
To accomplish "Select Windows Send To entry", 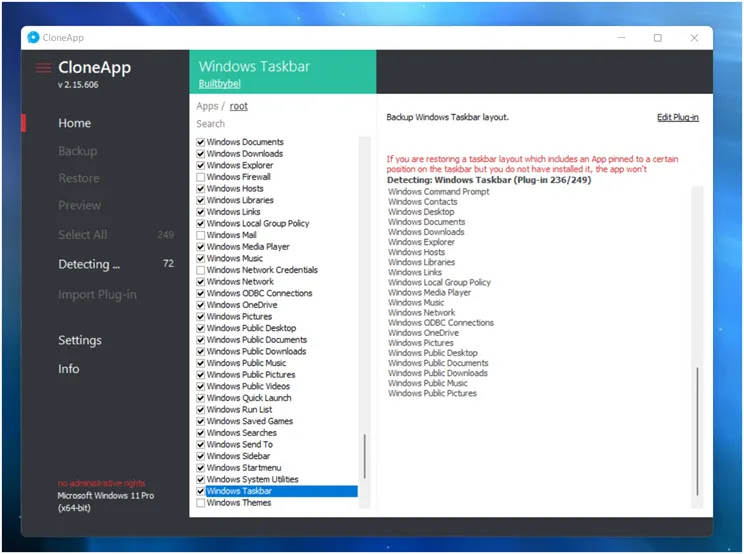I will tap(240, 444).
